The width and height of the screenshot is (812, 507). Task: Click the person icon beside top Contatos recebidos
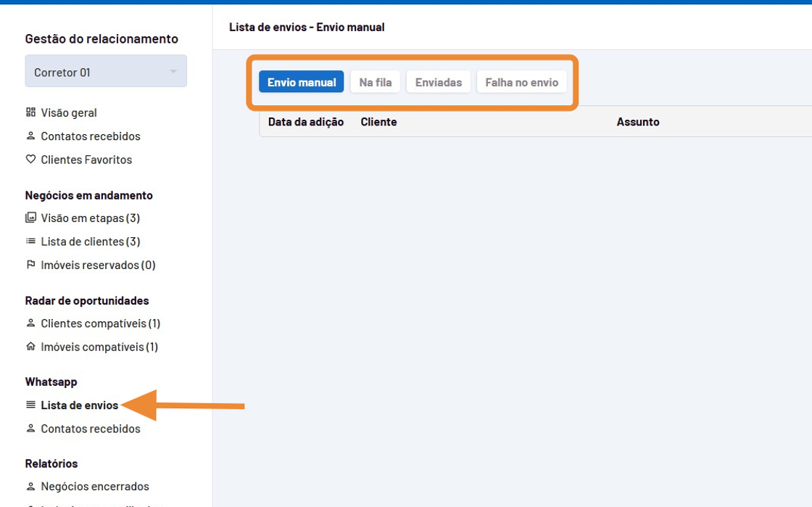click(x=30, y=136)
